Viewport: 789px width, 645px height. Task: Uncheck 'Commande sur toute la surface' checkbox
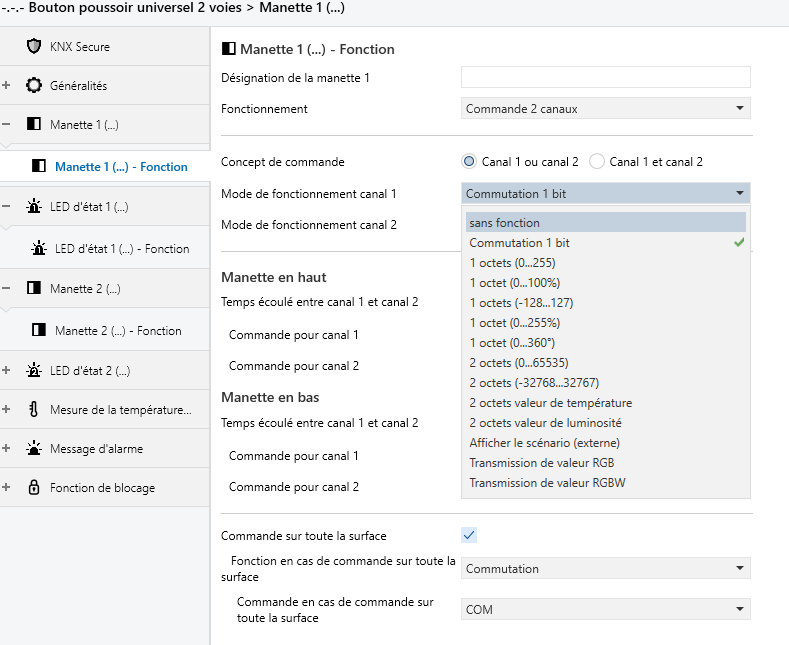tap(469, 536)
